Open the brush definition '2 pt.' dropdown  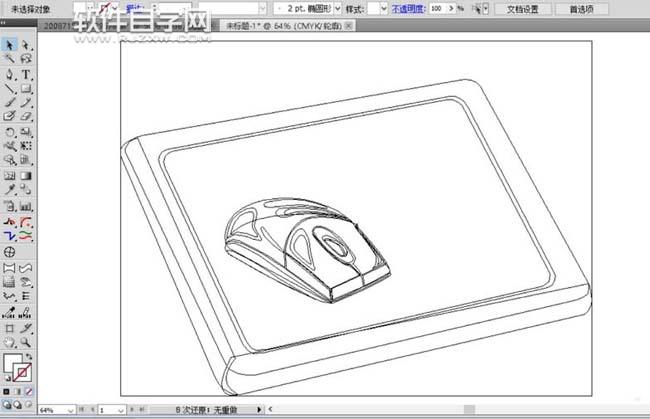(x=337, y=8)
